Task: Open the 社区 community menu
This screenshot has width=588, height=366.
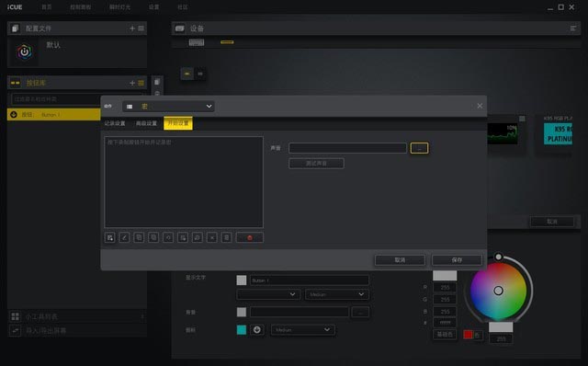Action: click(183, 7)
